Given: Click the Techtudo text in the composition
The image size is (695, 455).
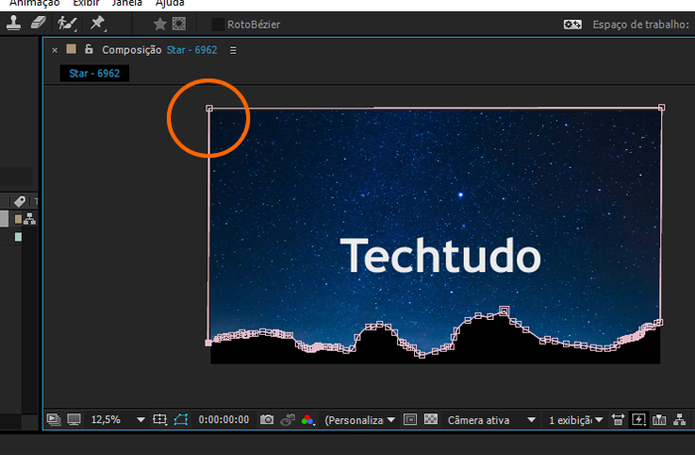Looking at the screenshot, I should [x=441, y=256].
